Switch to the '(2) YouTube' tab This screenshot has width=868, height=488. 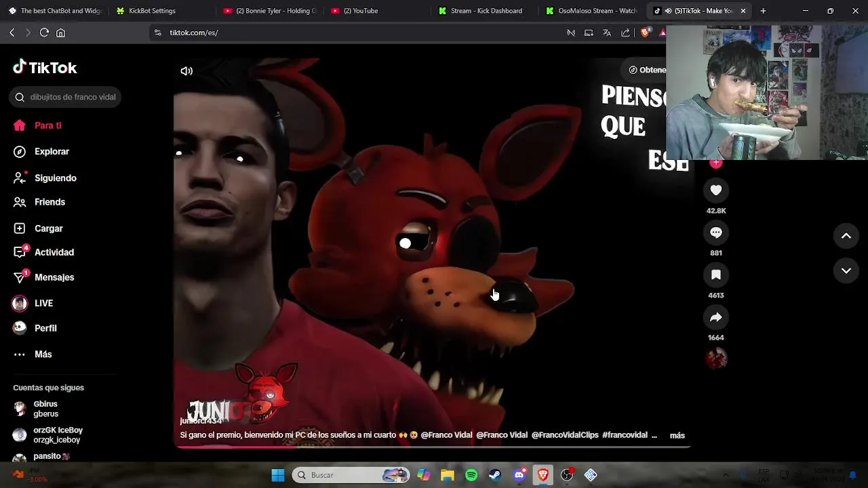[x=361, y=11]
